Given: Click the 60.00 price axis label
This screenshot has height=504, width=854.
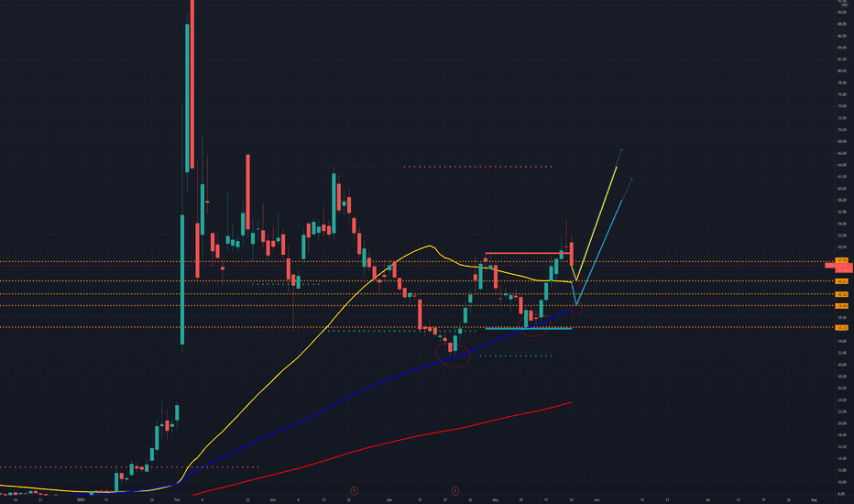Looking at the screenshot, I should [842, 189].
